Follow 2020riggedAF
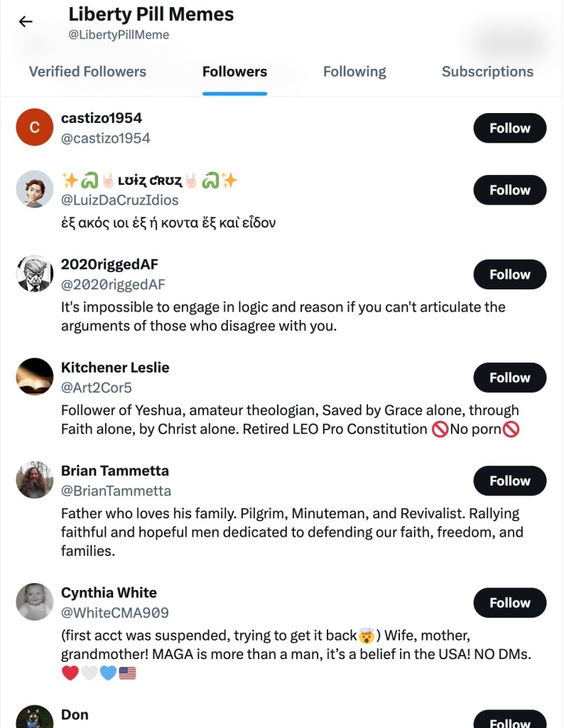The image size is (564, 728). click(509, 274)
